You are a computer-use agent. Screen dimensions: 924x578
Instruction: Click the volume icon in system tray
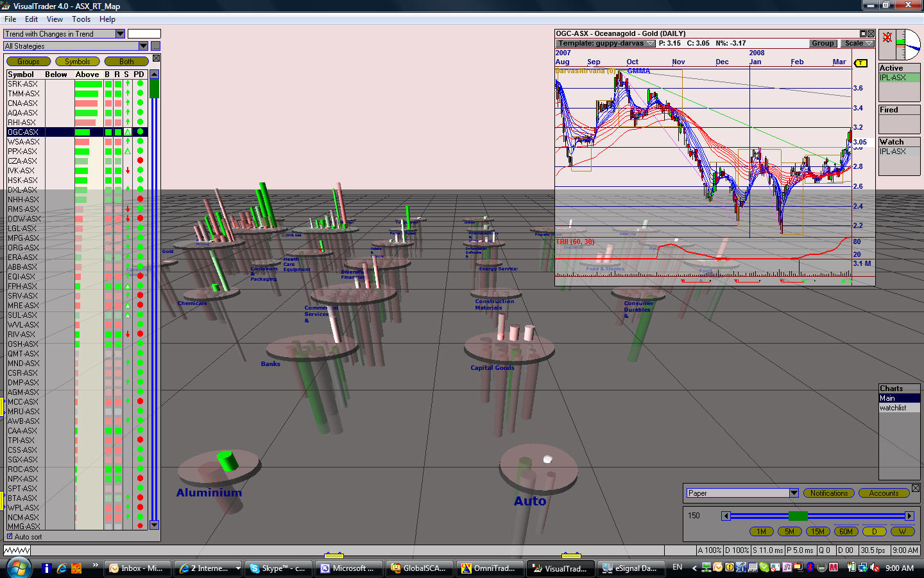[x=874, y=568]
